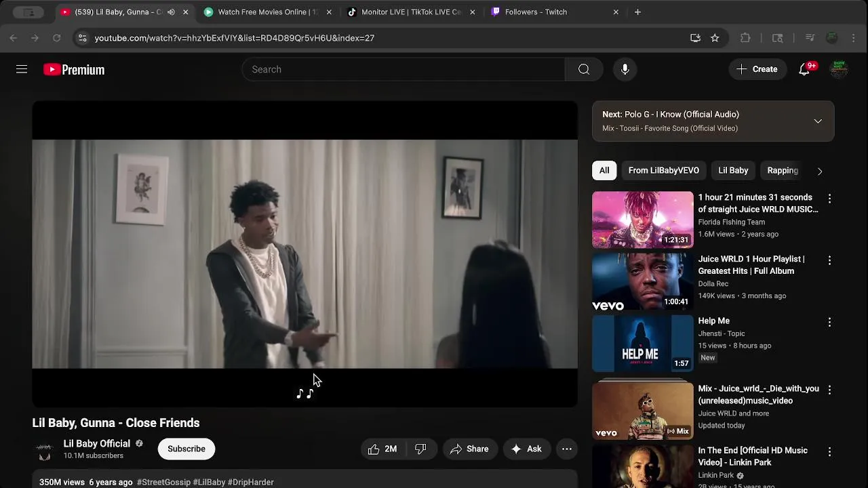Close the Watch Free Movies tab

(329, 12)
